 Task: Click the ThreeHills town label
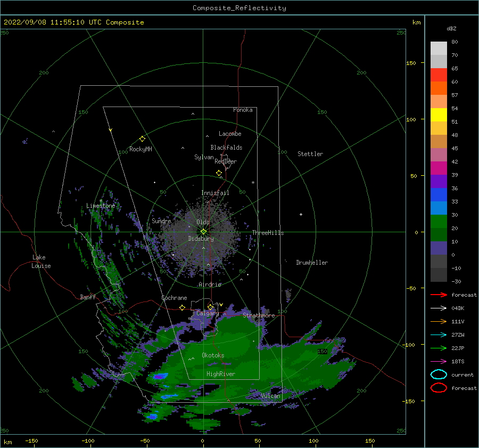point(268,233)
